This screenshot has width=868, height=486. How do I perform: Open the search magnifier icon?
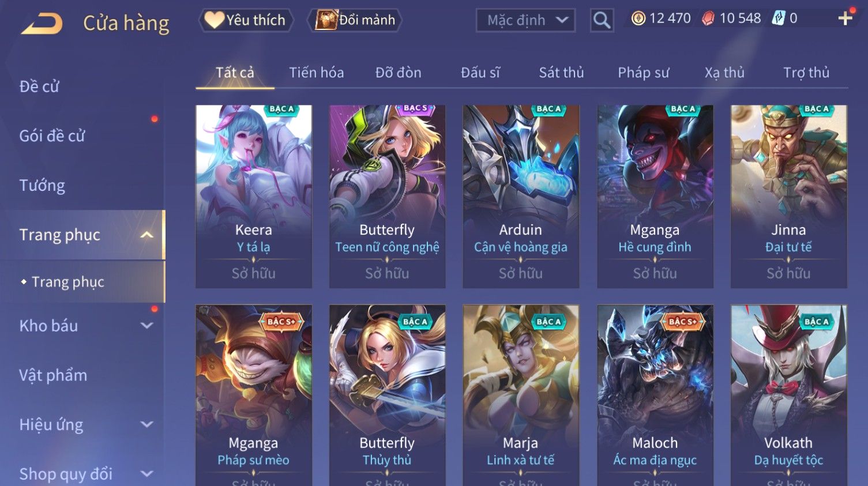[602, 21]
